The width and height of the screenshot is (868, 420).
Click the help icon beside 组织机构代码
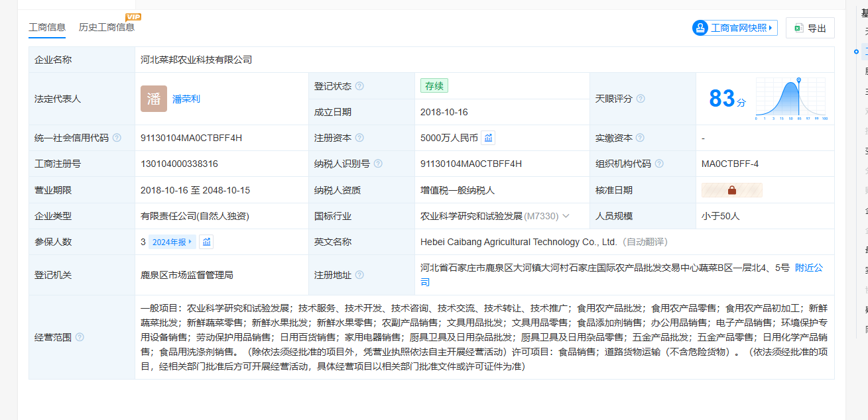[x=659, y=164]
